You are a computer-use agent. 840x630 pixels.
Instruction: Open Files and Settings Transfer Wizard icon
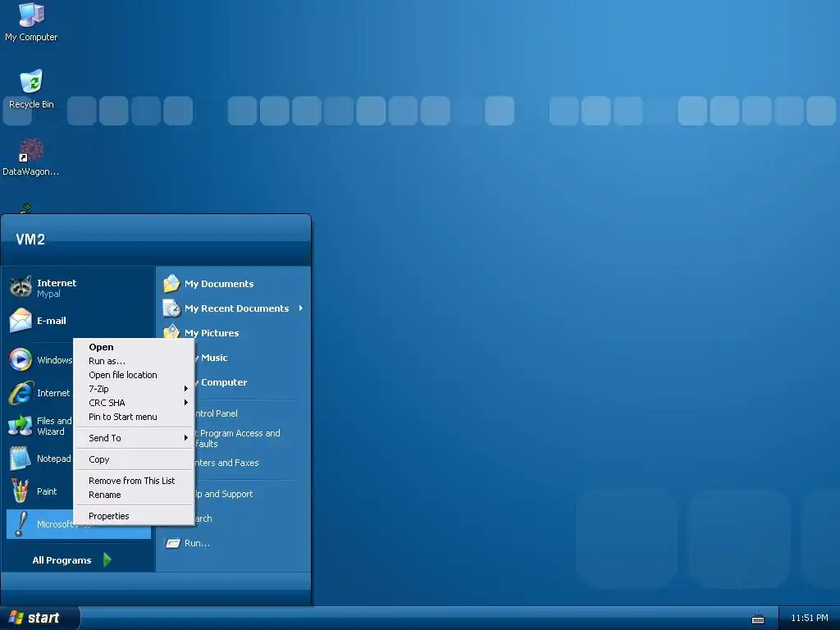tap(21, 426)
